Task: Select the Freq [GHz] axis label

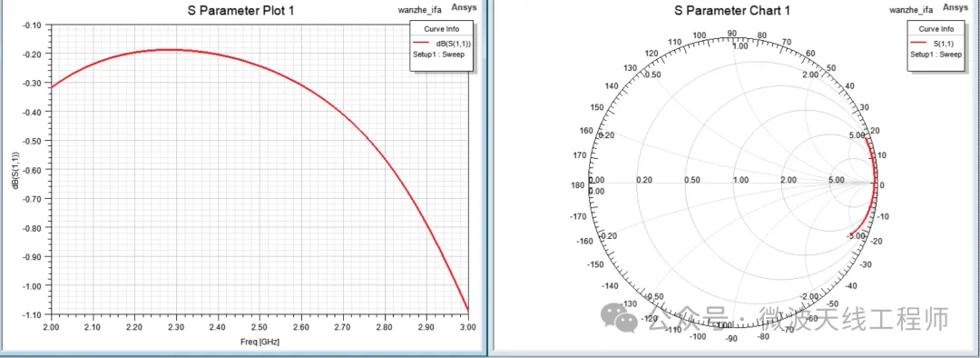Action: click(x=260, y=343)
